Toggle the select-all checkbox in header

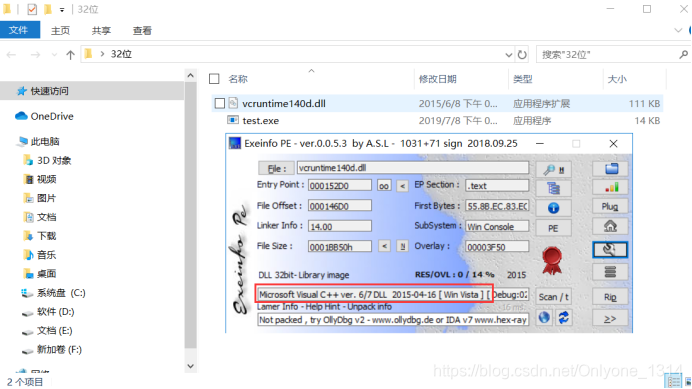point(214,79)
